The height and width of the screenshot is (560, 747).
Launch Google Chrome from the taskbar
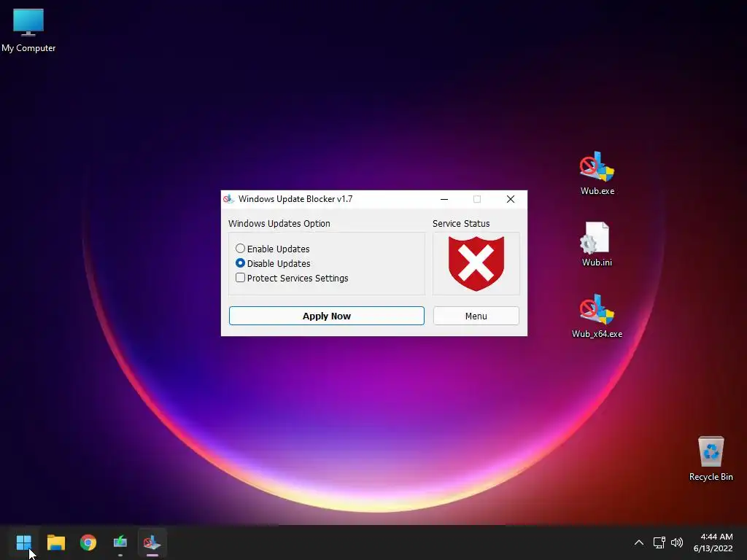88,542
